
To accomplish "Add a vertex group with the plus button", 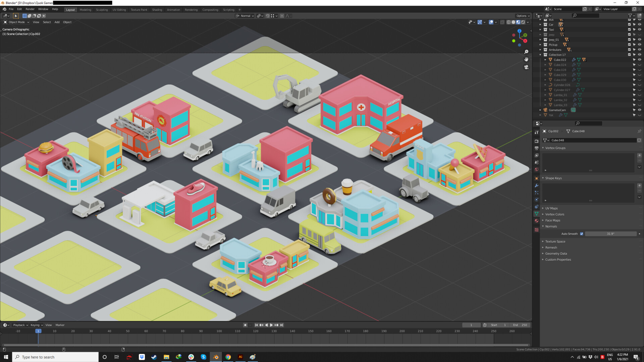I will [639, 155].
